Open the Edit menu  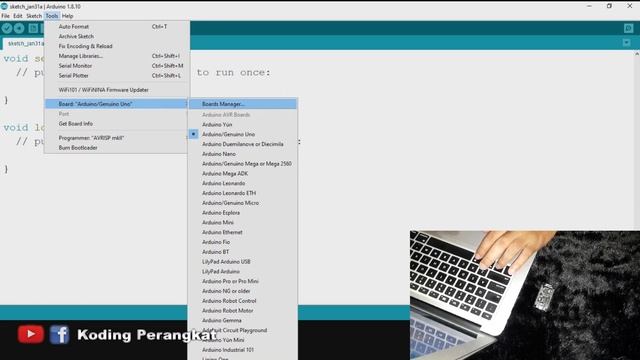pyautogui.click(x=18, y=16)
